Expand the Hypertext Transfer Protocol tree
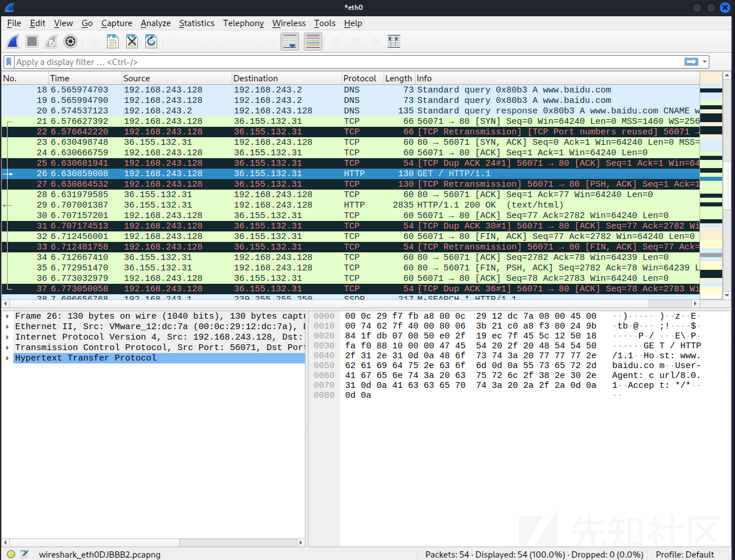The width and height of the screenshot is (735, 560). [8, 358]
